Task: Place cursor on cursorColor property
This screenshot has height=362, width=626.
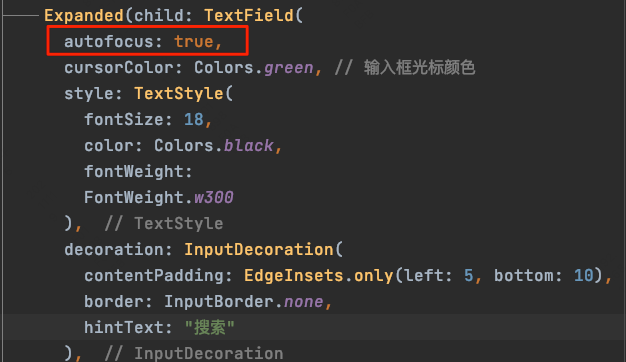Action: pyautogui.click(x=119, y=68)
